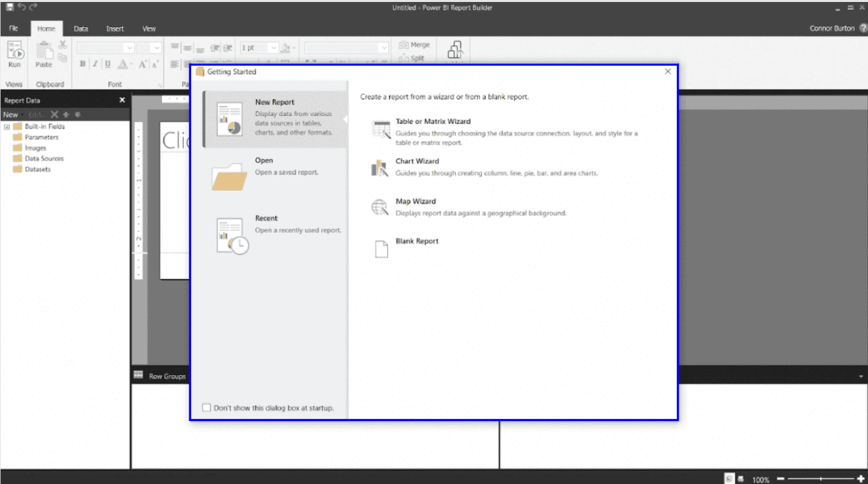This screenshot has width=868, height=484.
Task: Choose New Report in Getting Started dialog
Action: pos(275,101)
